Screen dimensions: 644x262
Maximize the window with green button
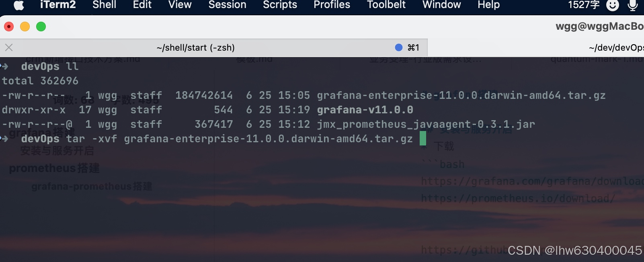tap(41, 27)
